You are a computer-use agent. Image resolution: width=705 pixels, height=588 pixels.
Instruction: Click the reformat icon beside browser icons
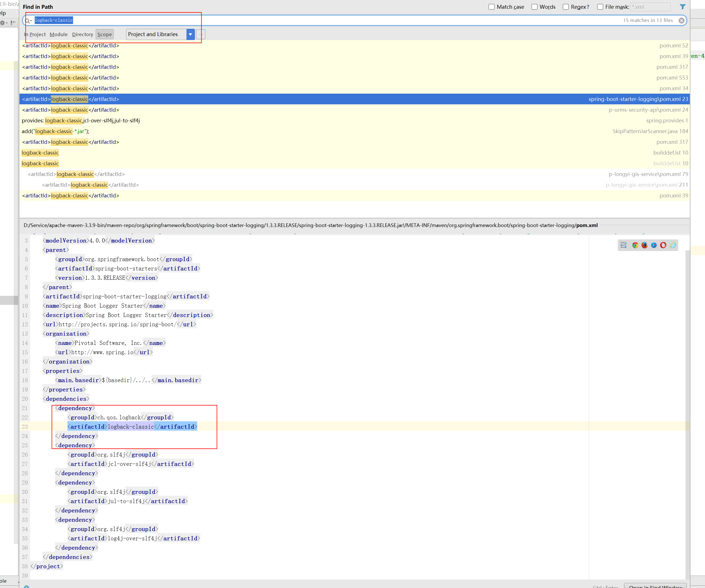(x=623, y=245)
